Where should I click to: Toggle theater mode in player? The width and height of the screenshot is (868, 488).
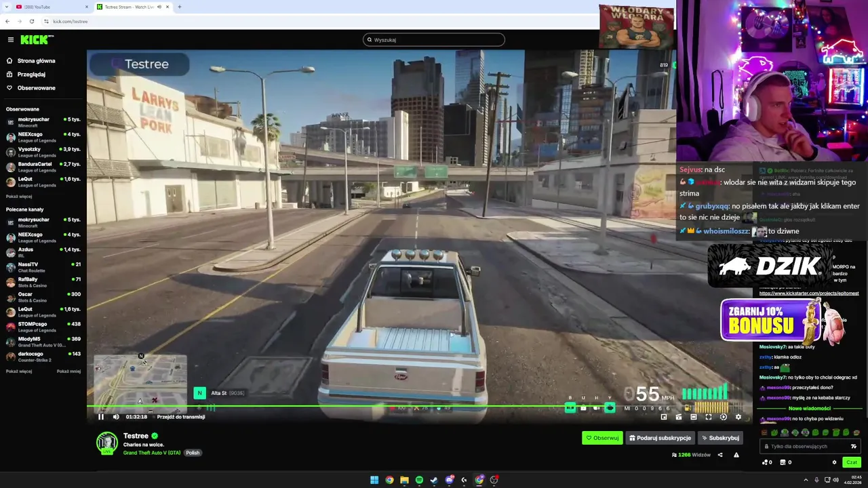[x=694, y=417]
